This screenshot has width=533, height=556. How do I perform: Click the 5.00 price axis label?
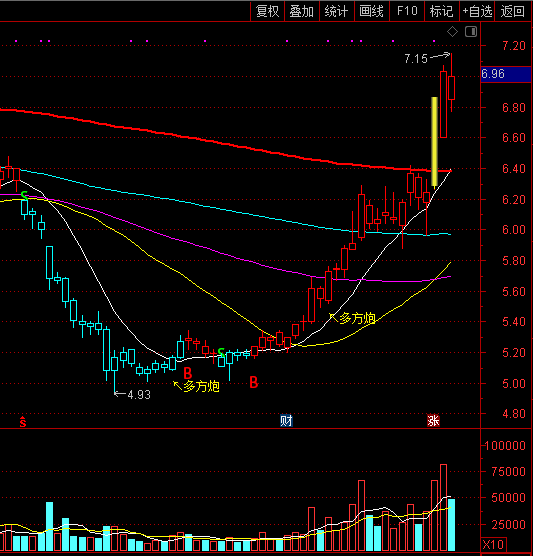click(x=513, y=384)
